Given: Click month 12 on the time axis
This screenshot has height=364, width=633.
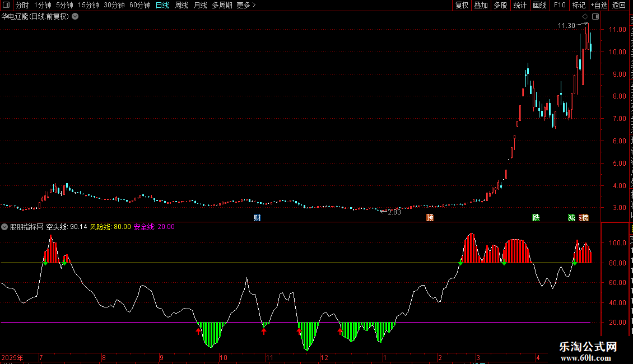Looking at the screenshot, I should (x=324, y=357).
